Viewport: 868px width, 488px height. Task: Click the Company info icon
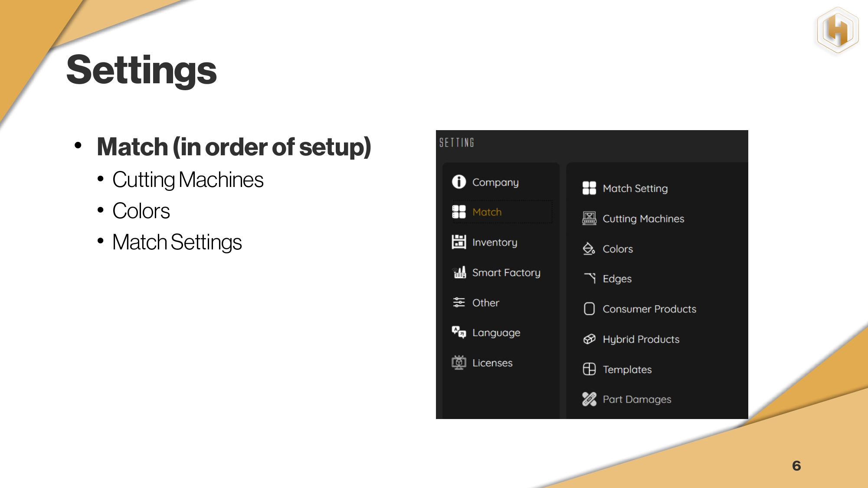click(459, 182)
